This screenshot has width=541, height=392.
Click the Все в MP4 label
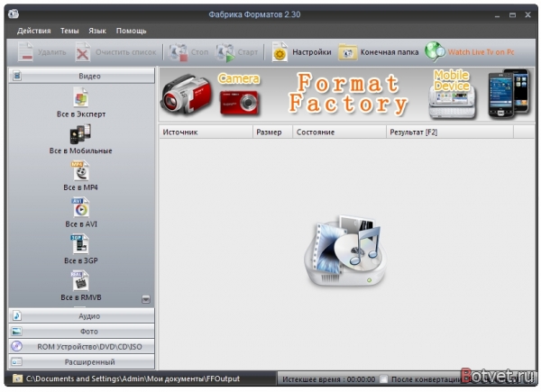pos(81,187)
